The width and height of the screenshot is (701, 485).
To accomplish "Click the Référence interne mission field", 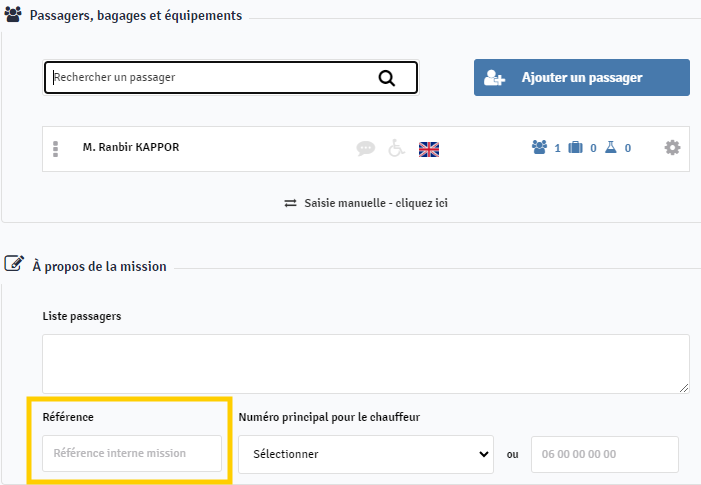I will (132, 453).
